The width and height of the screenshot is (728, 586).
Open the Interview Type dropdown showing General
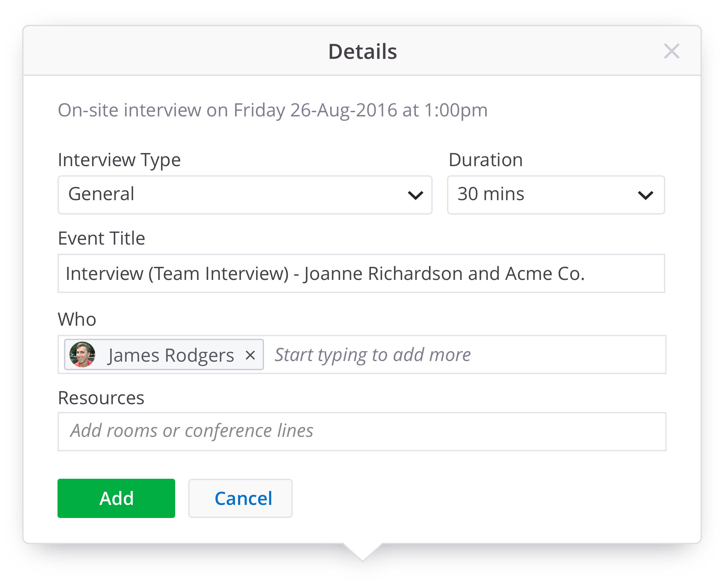[x=245, y=195]
